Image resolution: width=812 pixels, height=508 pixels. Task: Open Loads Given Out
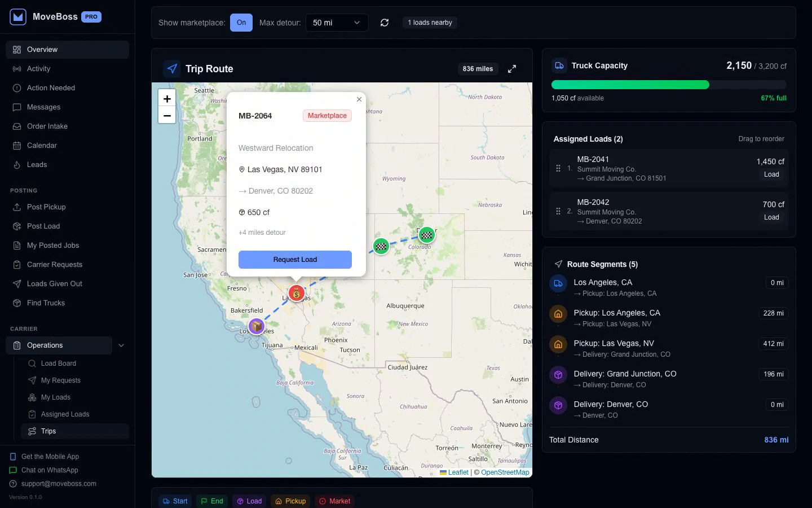[x=67, y=284]
